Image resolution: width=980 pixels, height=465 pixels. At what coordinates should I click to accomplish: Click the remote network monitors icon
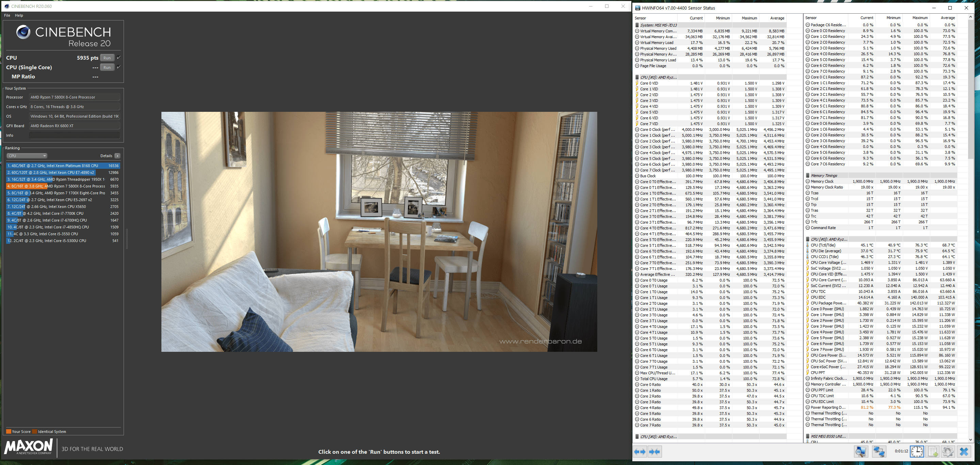tap(879, 452)
